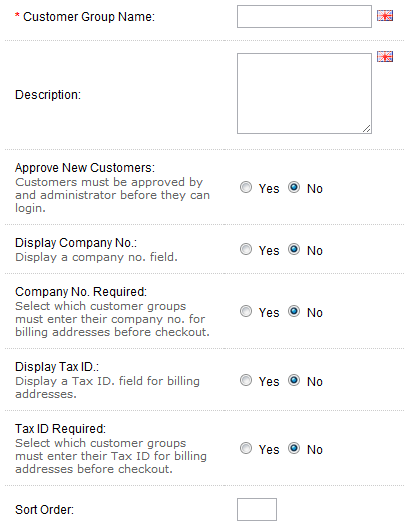Screen dimensions: 404x528
Task: Click the Approve New Customers label text
Action: [85, 168]
